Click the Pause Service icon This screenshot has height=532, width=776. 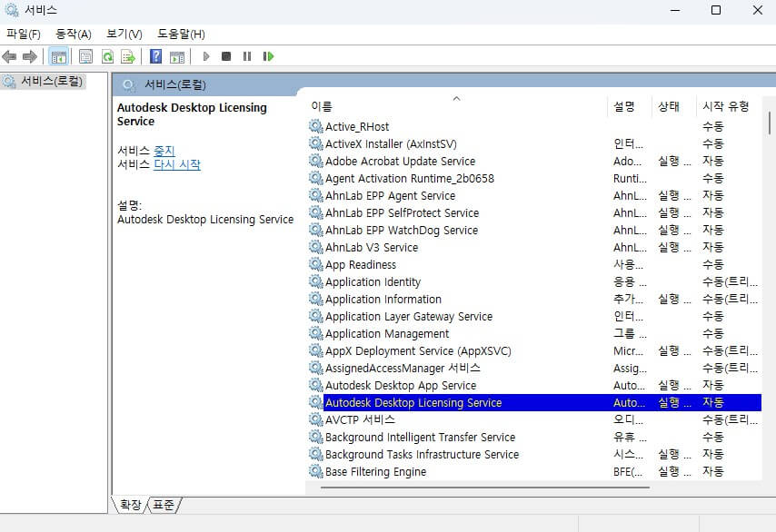click(247, 56)
